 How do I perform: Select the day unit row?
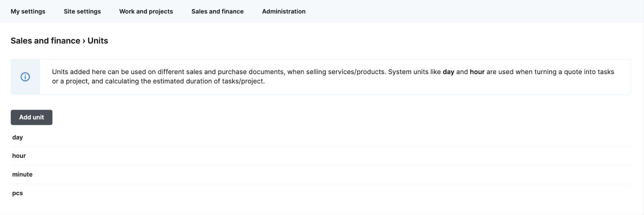click(x=321, y=137)
